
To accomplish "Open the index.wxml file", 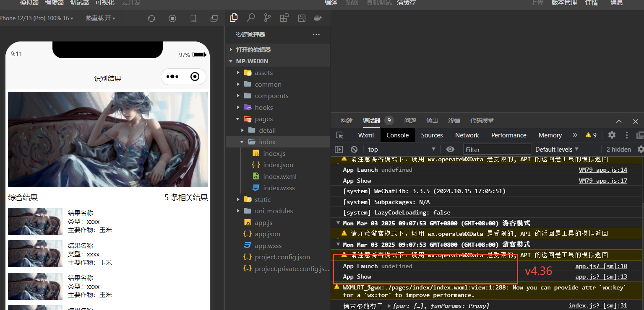I will [279, 176].
